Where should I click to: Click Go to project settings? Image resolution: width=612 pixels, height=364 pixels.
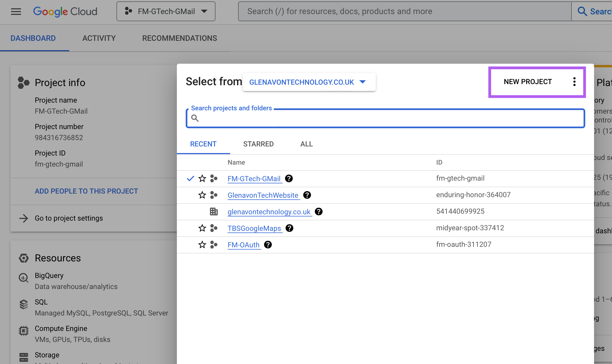point(69,218)
